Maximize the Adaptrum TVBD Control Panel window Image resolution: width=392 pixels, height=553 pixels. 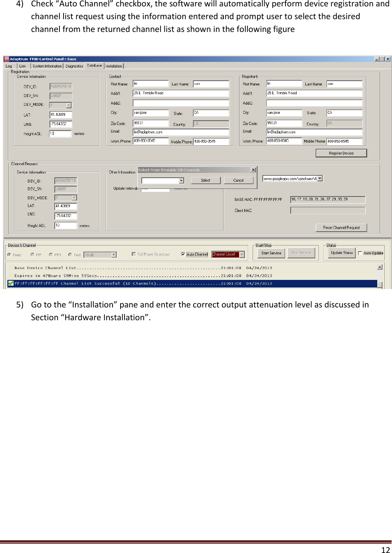pos(382,59)
